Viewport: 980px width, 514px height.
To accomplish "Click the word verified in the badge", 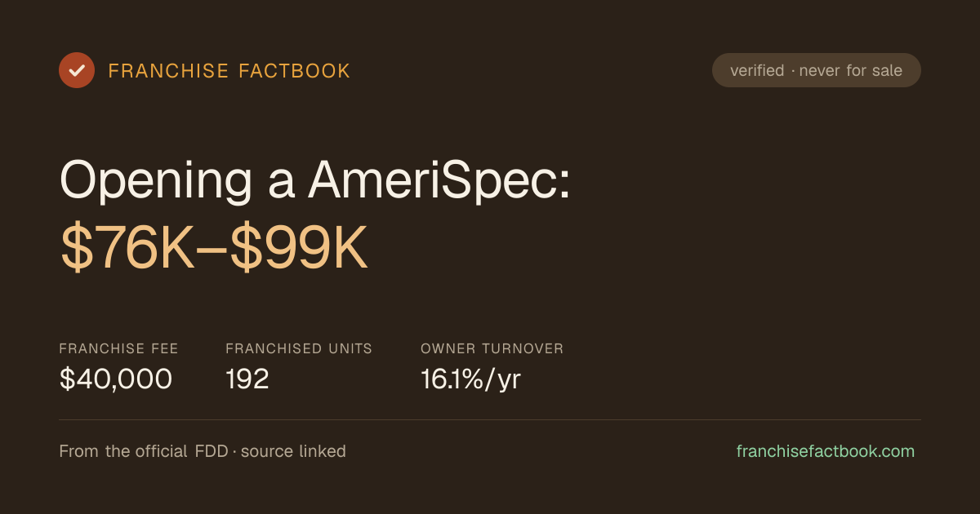I will [757, 71].
